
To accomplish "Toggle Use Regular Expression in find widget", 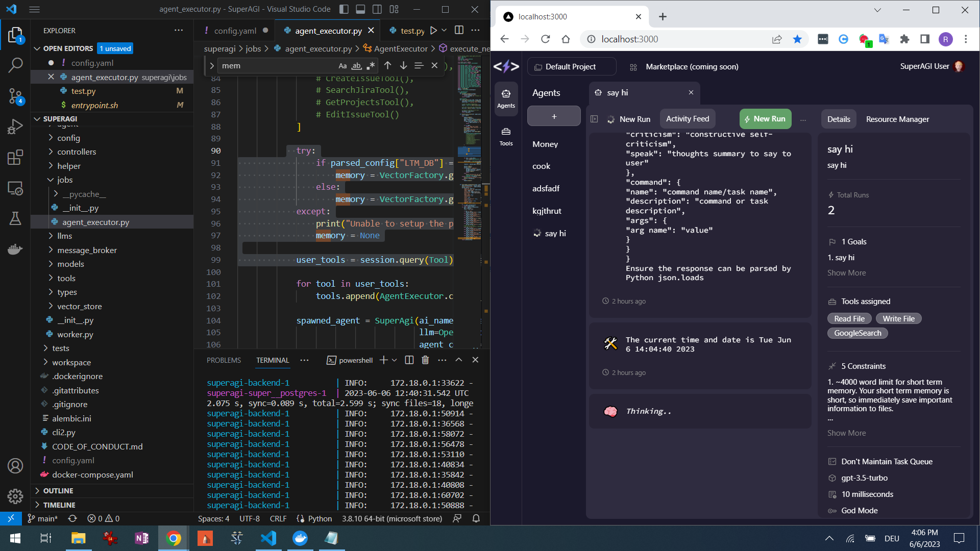I will tap(371, 66).
